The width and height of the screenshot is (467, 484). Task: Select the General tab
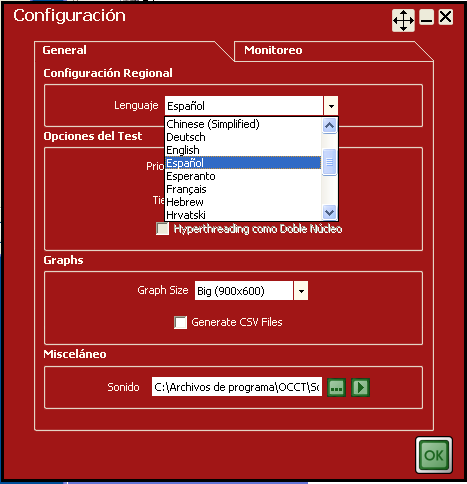(x=64, y=50)
